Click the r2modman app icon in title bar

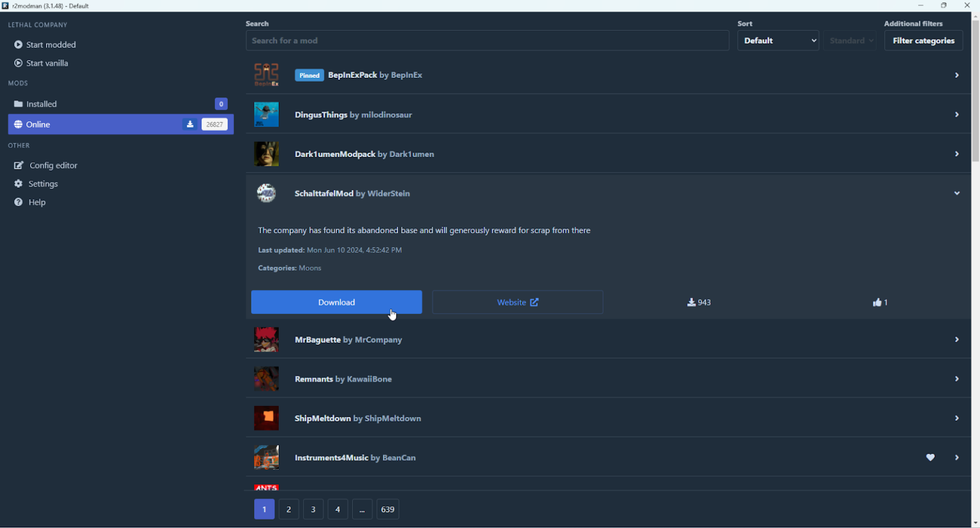click(x=5, y=6)
